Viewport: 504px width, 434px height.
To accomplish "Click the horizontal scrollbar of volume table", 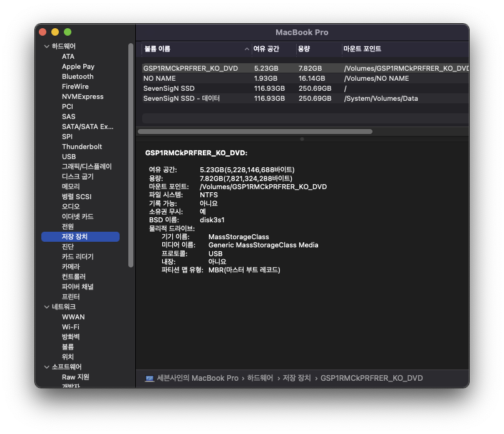I will tap(255, 132).
